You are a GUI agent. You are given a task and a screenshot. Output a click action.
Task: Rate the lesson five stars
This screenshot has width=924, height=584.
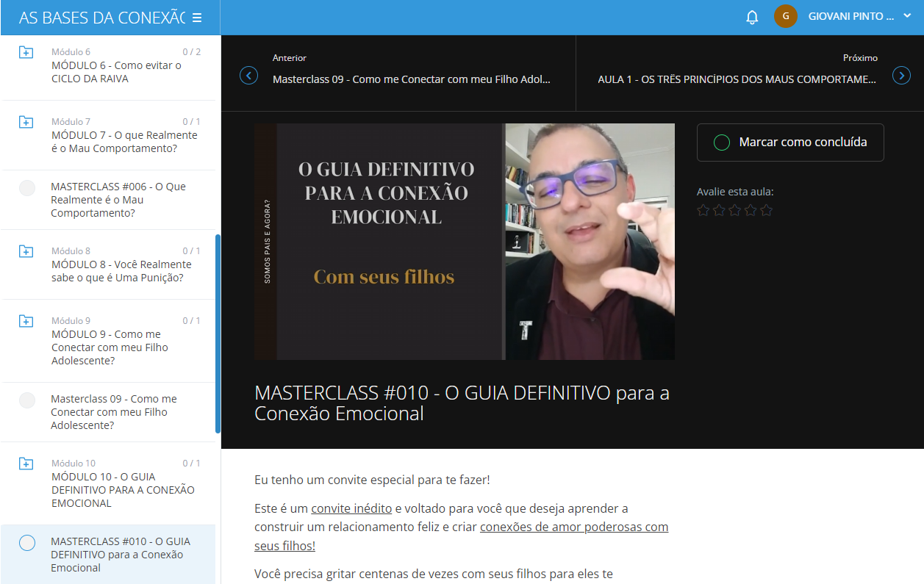766,210
